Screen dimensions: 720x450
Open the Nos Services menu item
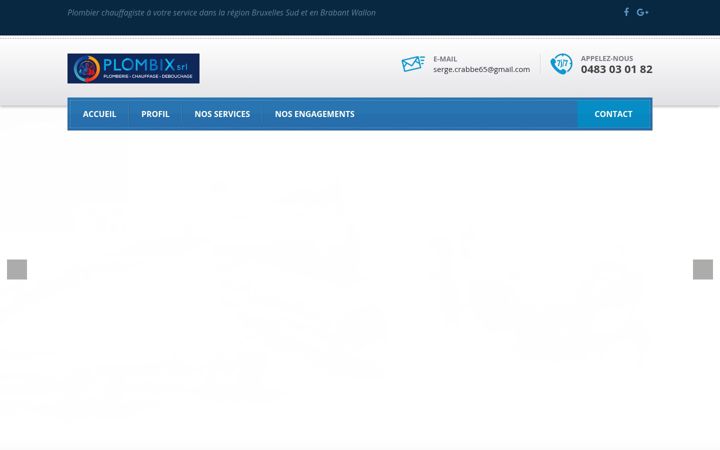(222, 114)
